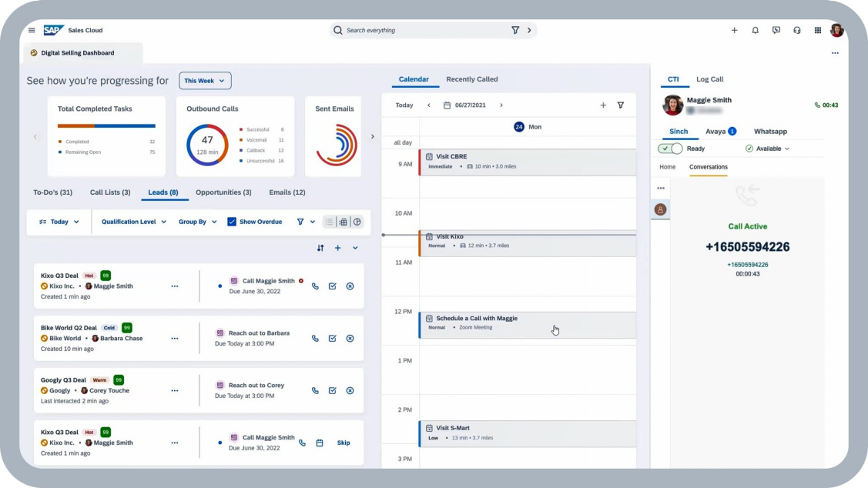Open the hamburger navigation menu
Image resolution: width=868 pixels, height=488 pixels.
pyautogui.click(x=32, y=31)
